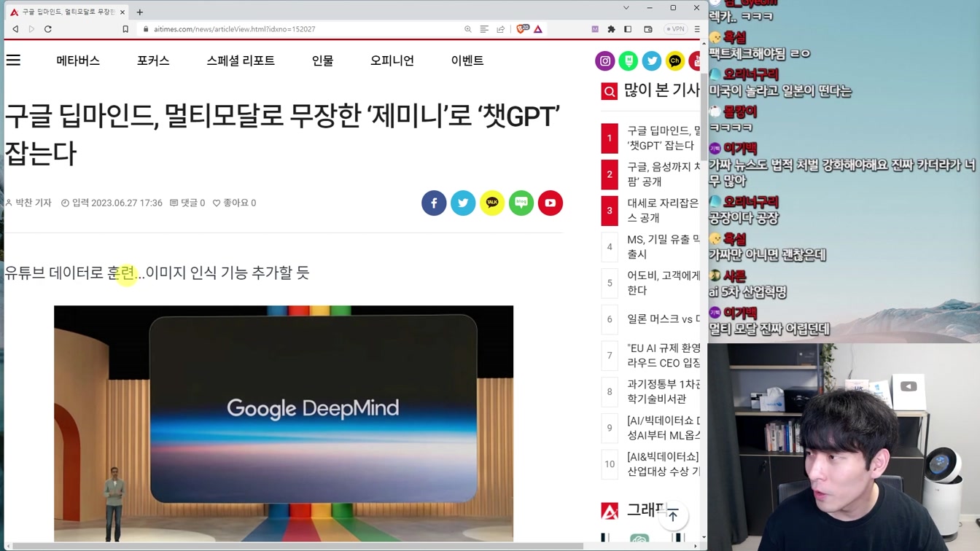Open the 인물 menu
The width and height of the screenshot is (980, 551).
point(322,60)
